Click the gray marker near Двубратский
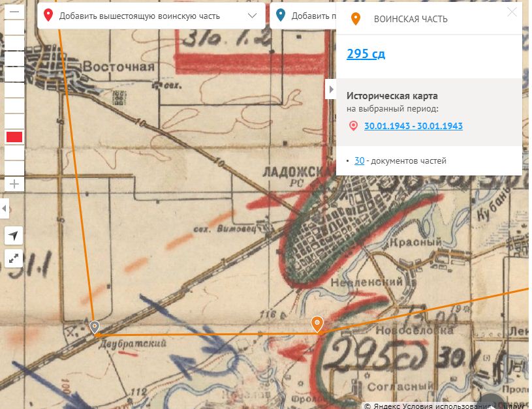Screen dimensions: 532x409 [95, 327]
